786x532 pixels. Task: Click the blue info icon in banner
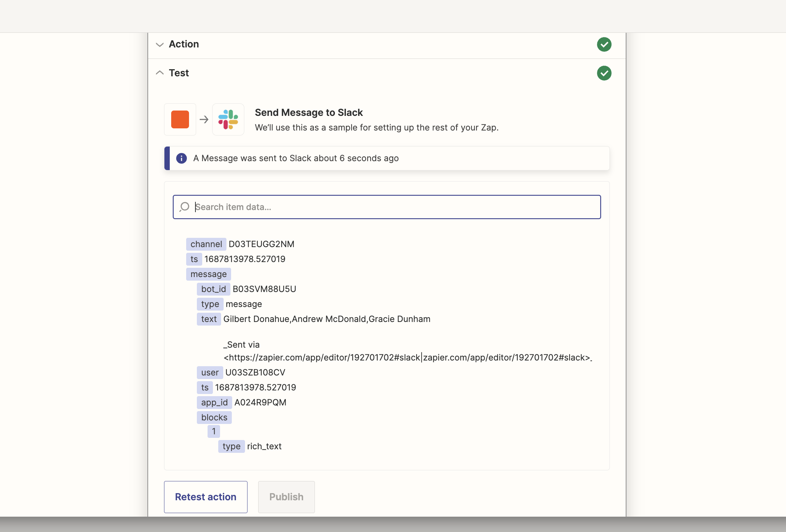[181, 158]
